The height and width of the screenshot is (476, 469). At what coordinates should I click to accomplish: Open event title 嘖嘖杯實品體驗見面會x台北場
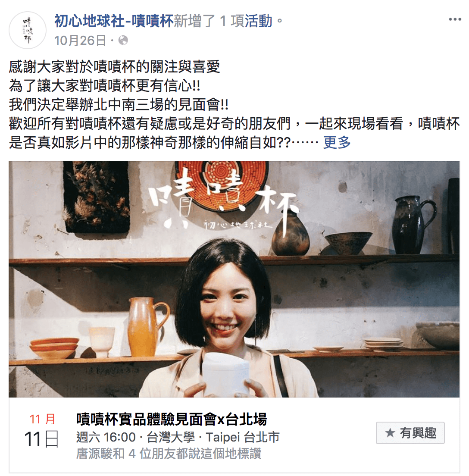point(172,419)
